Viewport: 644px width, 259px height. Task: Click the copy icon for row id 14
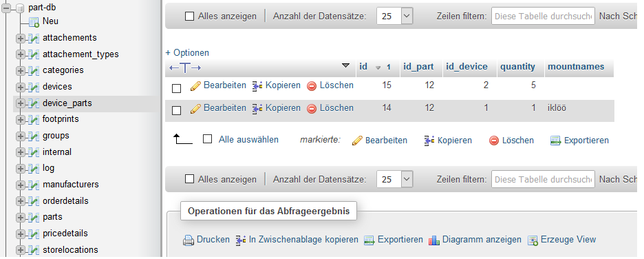[257, 109]
